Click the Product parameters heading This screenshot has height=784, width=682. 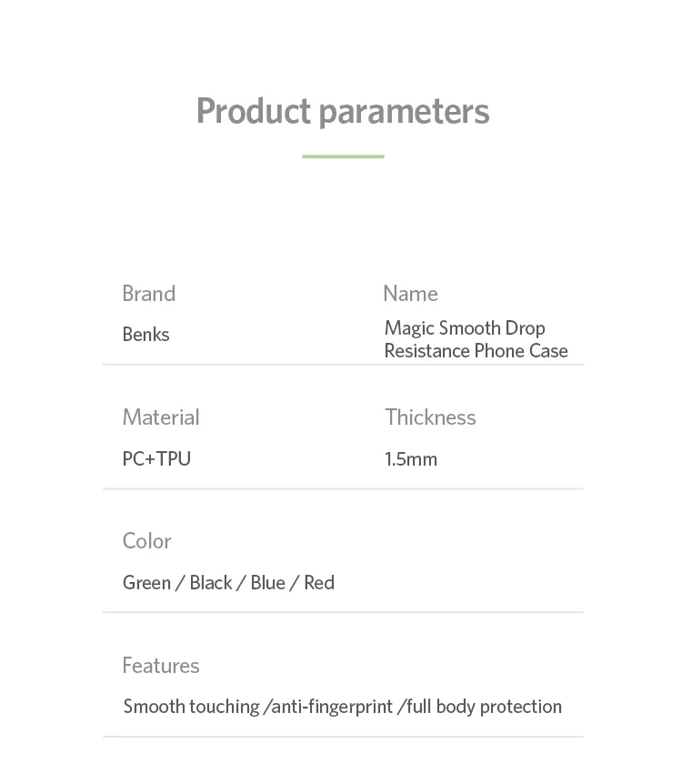tap(343, 112)
